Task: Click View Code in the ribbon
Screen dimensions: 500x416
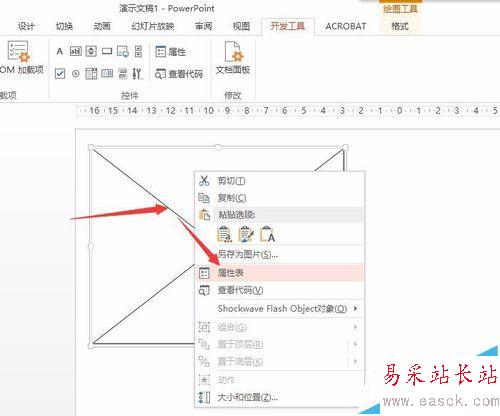Action: coord(179,74)
